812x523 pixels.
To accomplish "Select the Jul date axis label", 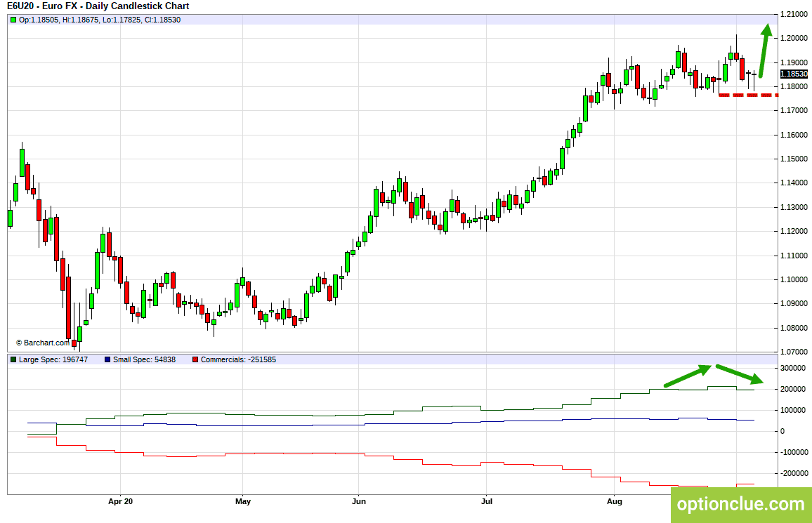I will (486, 501).
